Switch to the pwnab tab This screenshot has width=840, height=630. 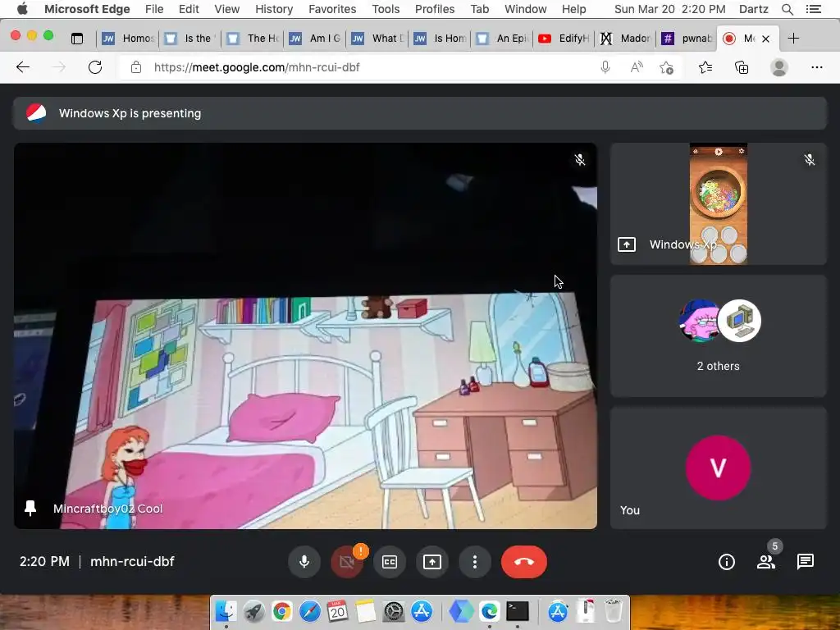[687, 38]
